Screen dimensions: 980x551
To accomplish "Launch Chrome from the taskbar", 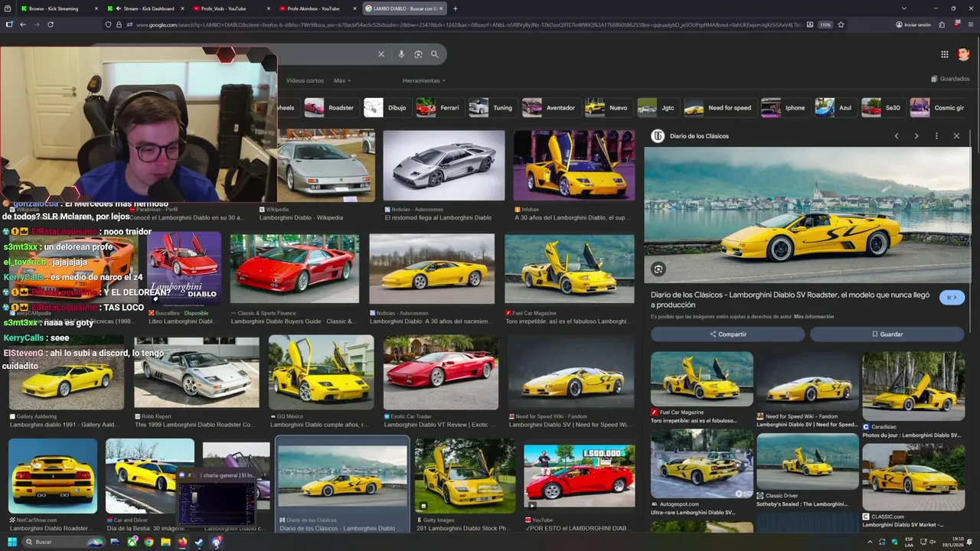I will pyautogui.click(x=149, y=542).
